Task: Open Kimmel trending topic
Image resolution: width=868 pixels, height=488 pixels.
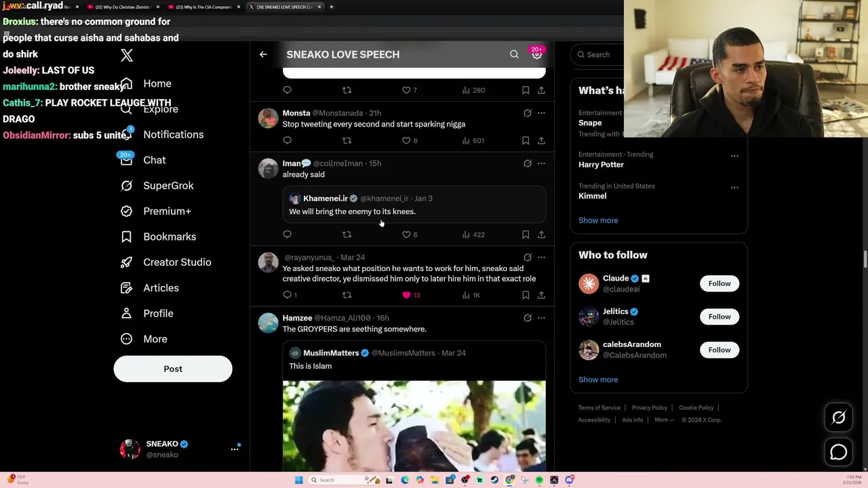Action: coord(592,196)
